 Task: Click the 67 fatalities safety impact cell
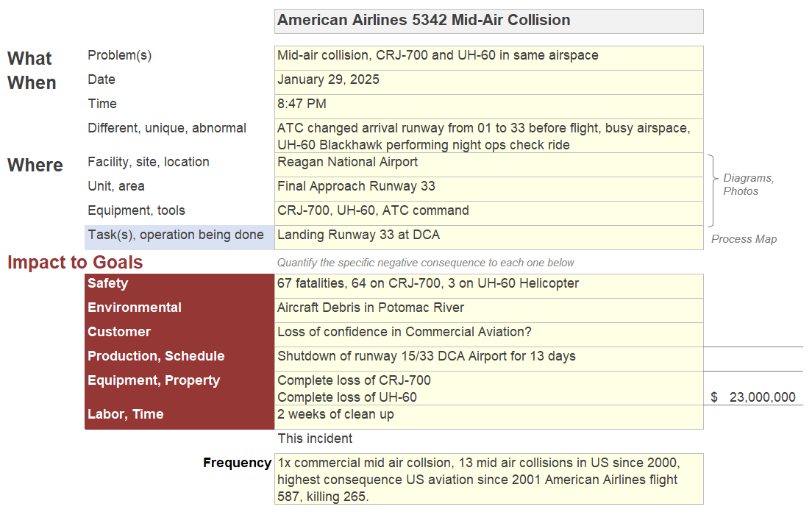pos(488,286)
